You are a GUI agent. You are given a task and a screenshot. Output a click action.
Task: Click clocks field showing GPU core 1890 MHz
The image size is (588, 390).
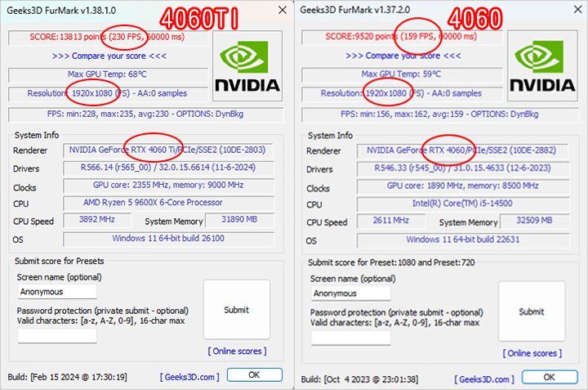[x=463, y=186]
